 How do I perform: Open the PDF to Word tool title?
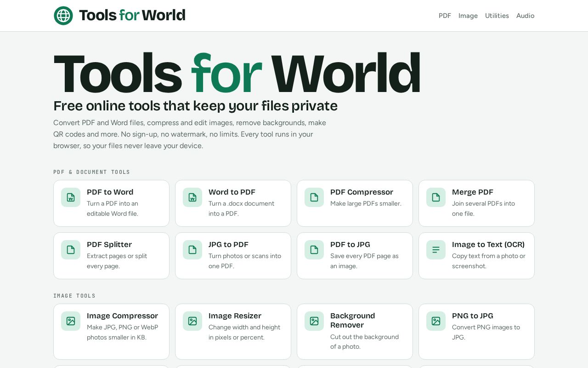click(x=110, y=192)
